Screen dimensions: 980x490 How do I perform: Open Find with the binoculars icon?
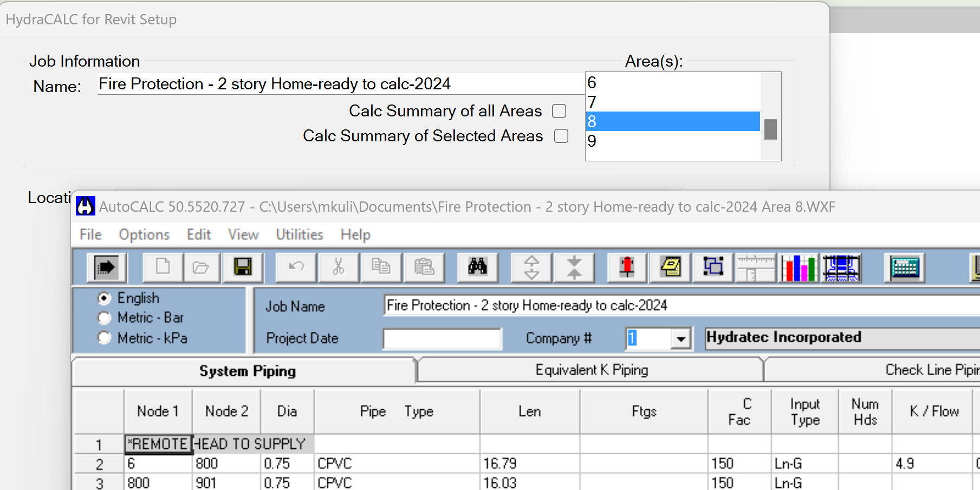click(x=477, y=267)
